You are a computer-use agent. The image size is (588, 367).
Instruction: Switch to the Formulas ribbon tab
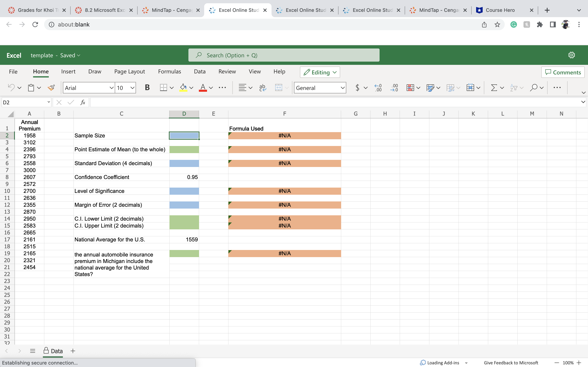(169, 72)
